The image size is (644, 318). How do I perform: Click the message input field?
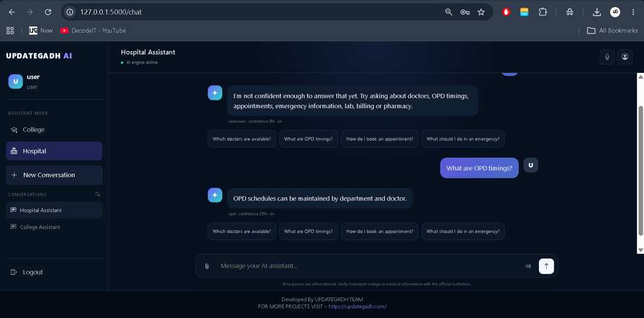tap(370, 266)
